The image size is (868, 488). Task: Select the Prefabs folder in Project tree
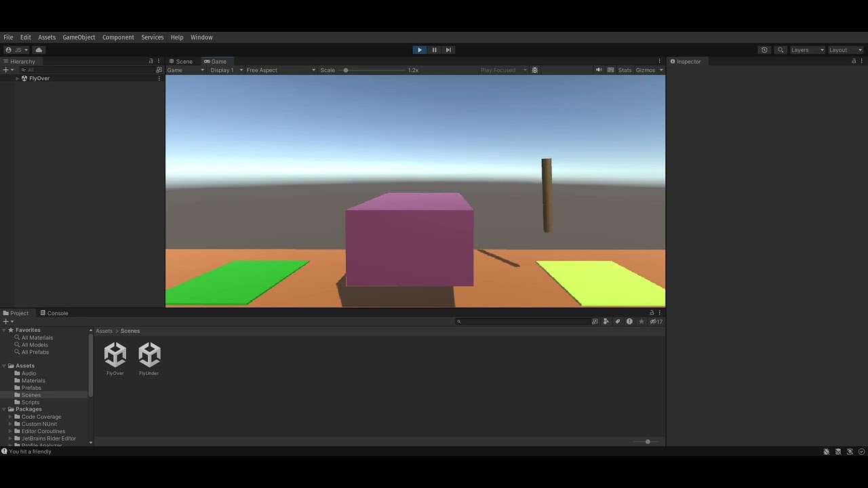coord(31,388)
